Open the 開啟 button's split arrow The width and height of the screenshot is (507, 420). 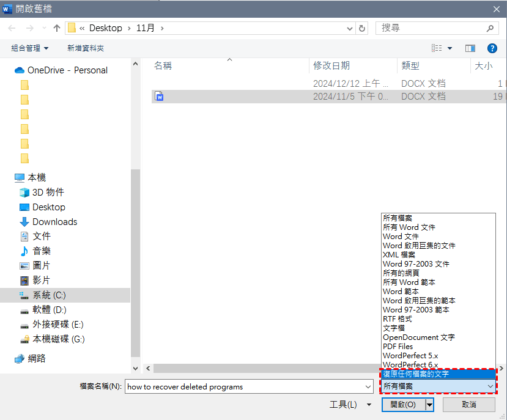[x=429, y=405]
